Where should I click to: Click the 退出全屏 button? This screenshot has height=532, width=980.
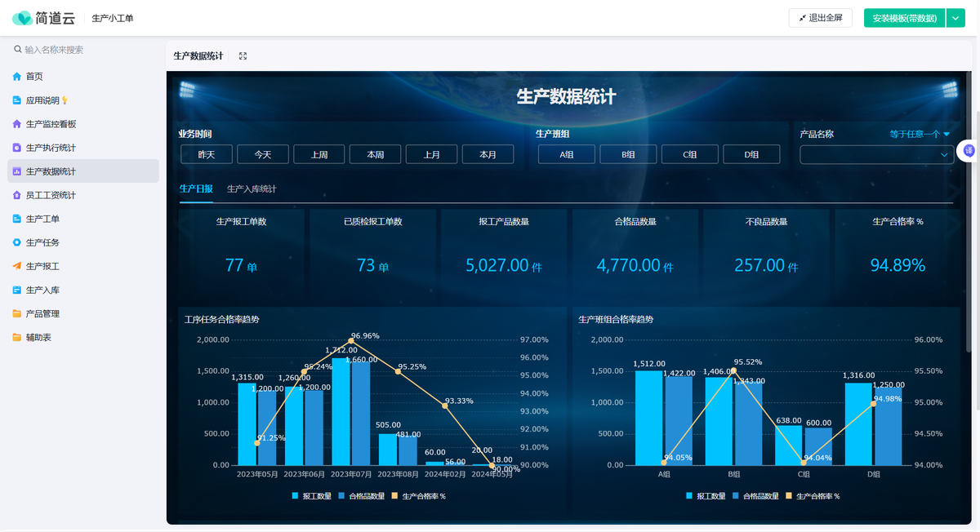tap(821, 18)
